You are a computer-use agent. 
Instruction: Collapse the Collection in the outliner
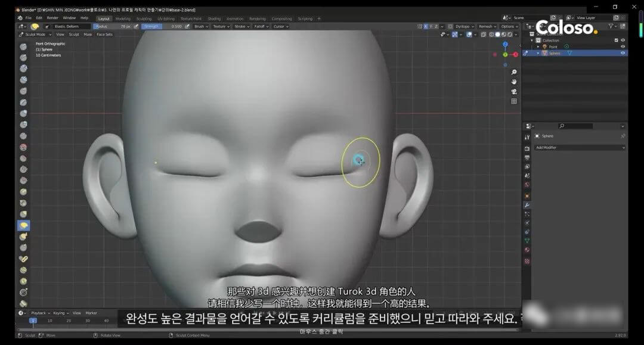point(531,40)
